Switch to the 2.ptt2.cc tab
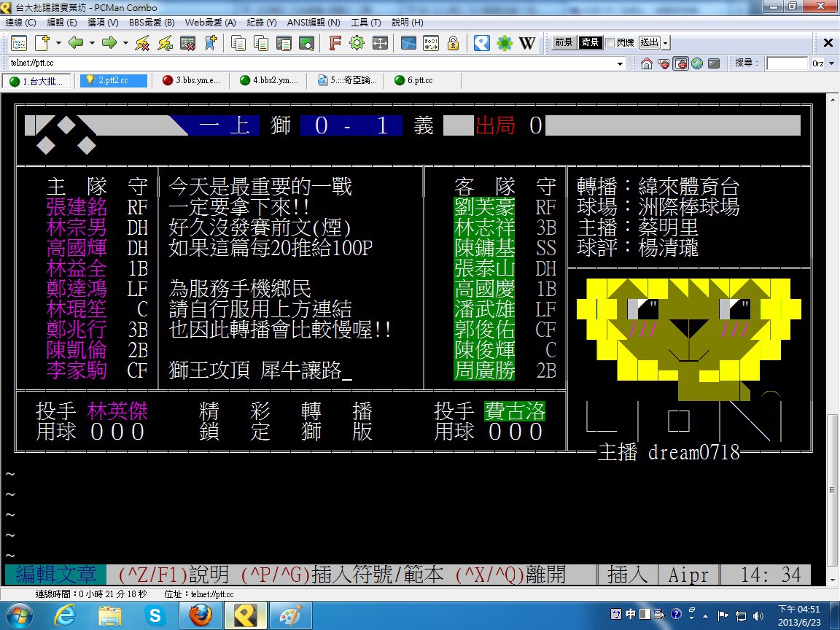Viewport: 840px width, 630px height. tap(113, 80)
